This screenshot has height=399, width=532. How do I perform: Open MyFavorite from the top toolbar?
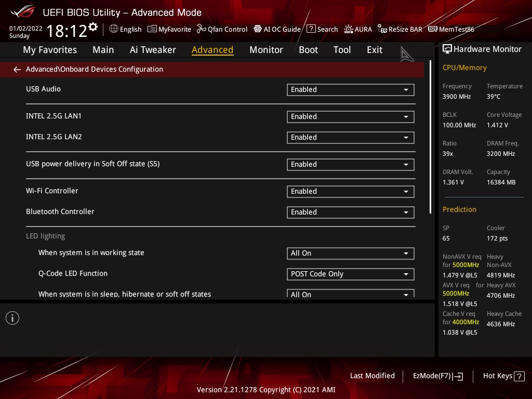[169, 29]
